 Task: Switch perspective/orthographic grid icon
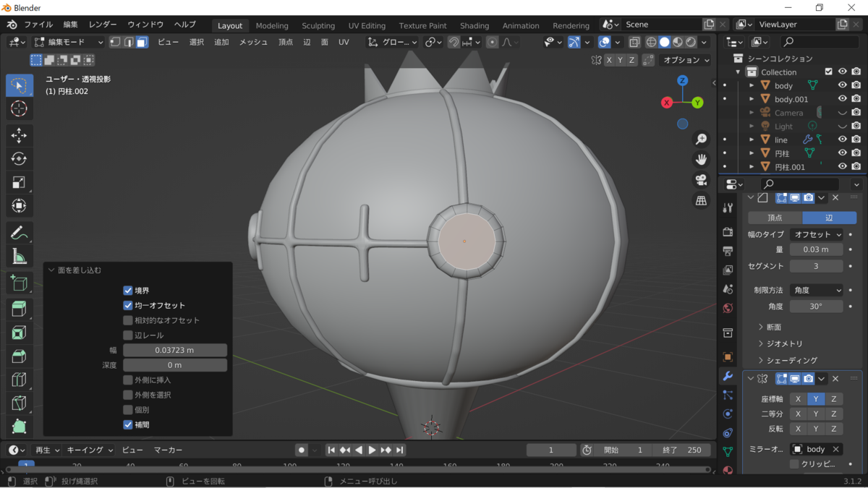click(701, 201)
